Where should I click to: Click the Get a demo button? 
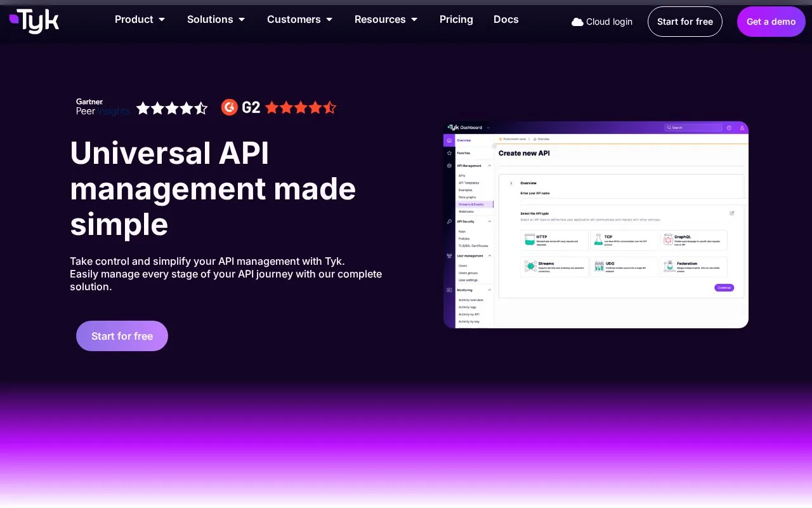[771, 22]
